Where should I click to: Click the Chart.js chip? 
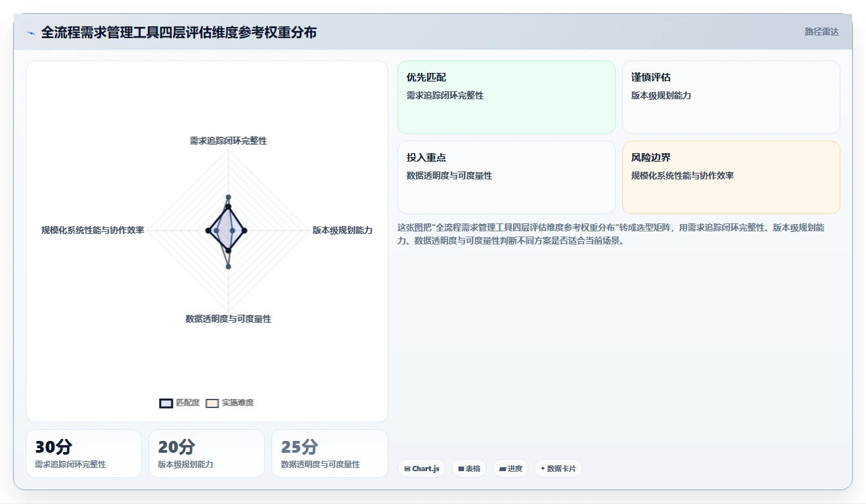(422, 469)
